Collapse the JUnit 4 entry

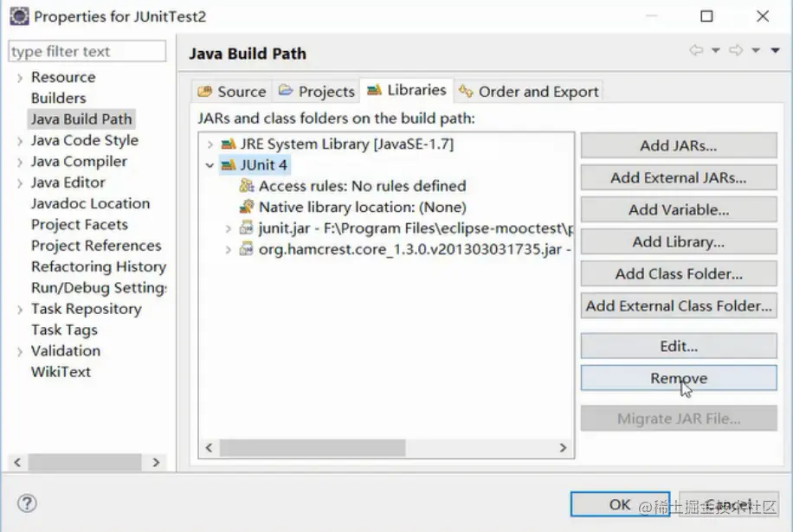(210, 165)
